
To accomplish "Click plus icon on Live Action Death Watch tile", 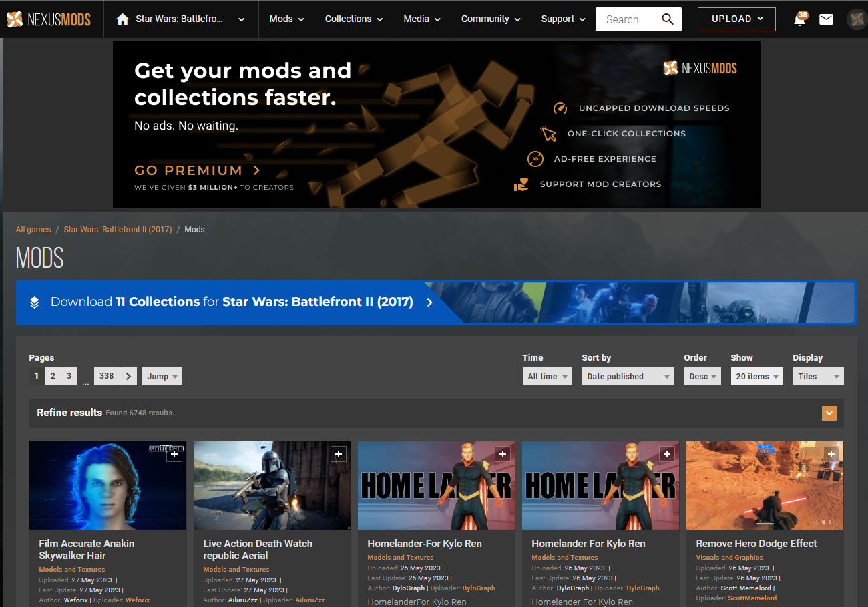I will click(x=339, y=455).
